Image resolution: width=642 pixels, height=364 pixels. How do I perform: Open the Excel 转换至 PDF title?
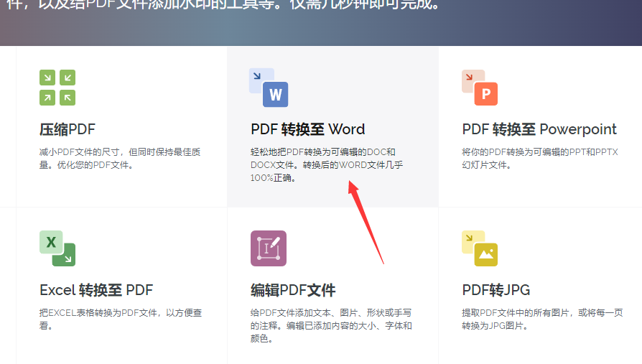(96, 290)
